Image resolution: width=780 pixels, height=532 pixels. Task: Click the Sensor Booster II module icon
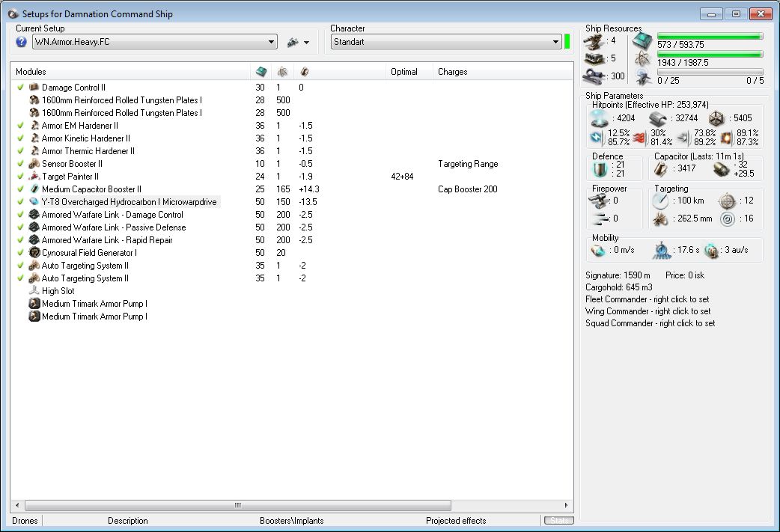tap(34, 164)
